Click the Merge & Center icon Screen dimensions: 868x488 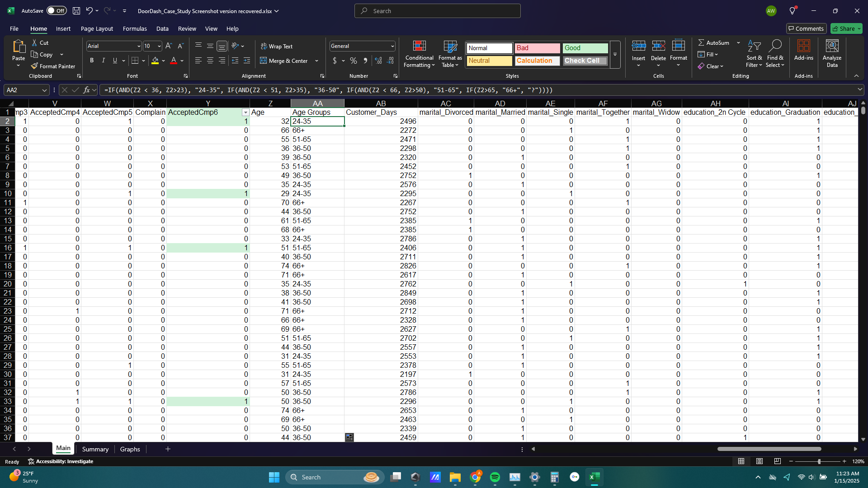[264, 61]
